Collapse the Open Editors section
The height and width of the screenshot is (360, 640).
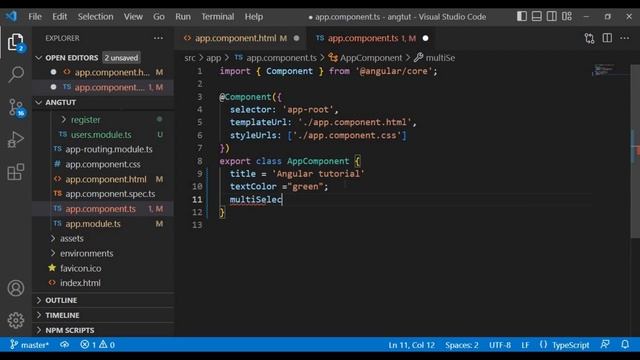tap(39, 58)
